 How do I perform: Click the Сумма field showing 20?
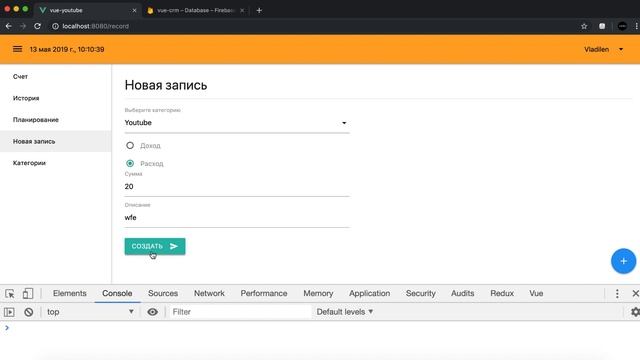[237, 187]
